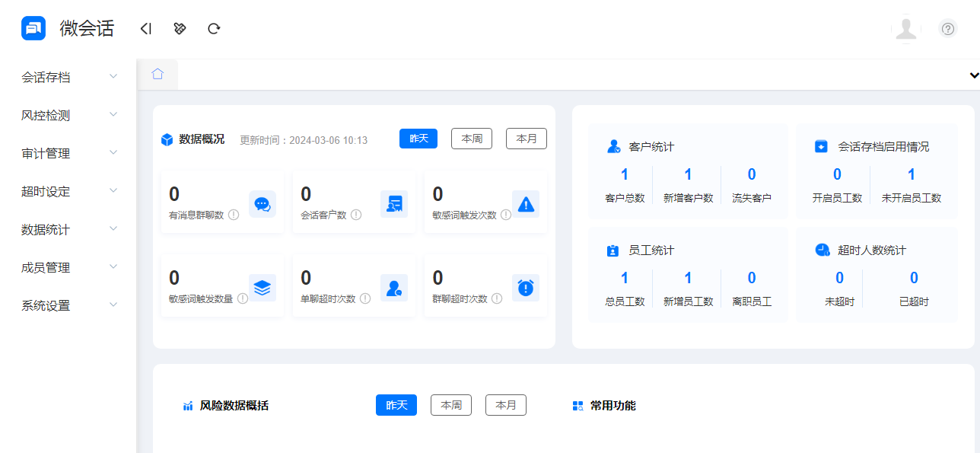
Task: Click the 客户总数 statistic value
Action: [x=625, y=174]
